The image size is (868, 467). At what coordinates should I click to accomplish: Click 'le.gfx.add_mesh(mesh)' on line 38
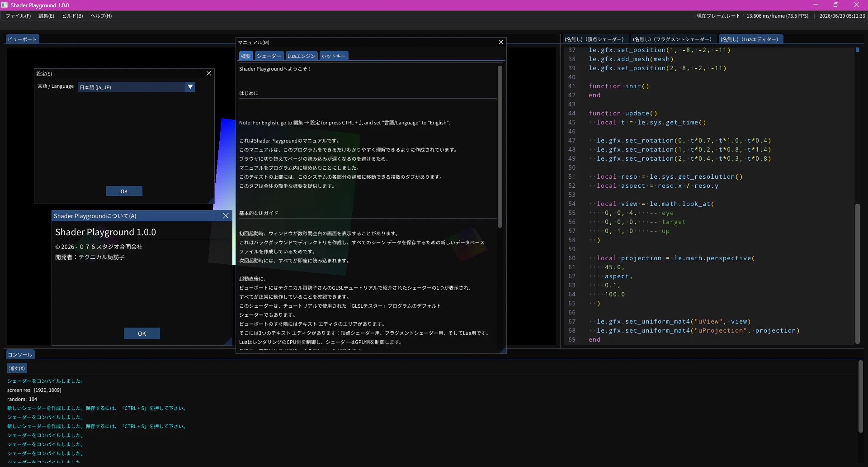(631, 59)
